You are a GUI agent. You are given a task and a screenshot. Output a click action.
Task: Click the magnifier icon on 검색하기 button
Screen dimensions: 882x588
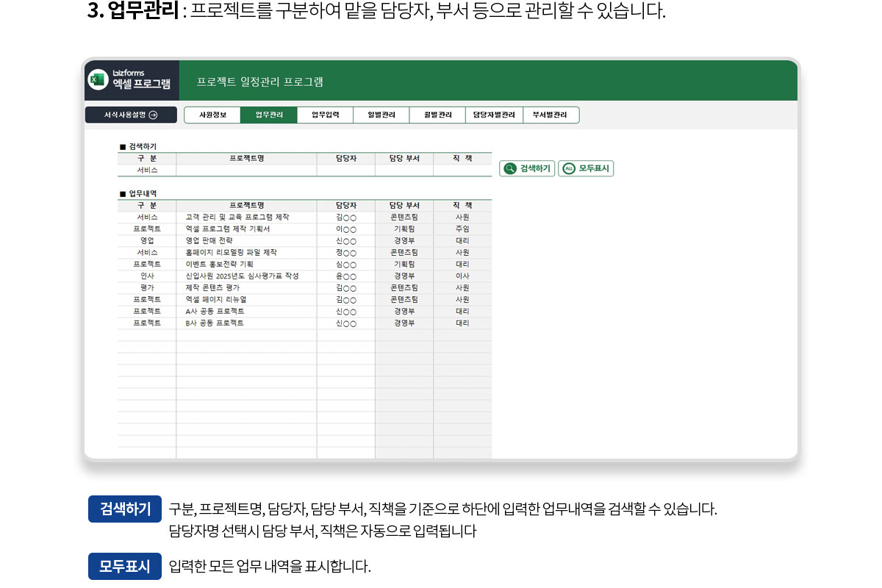[510, 168]
